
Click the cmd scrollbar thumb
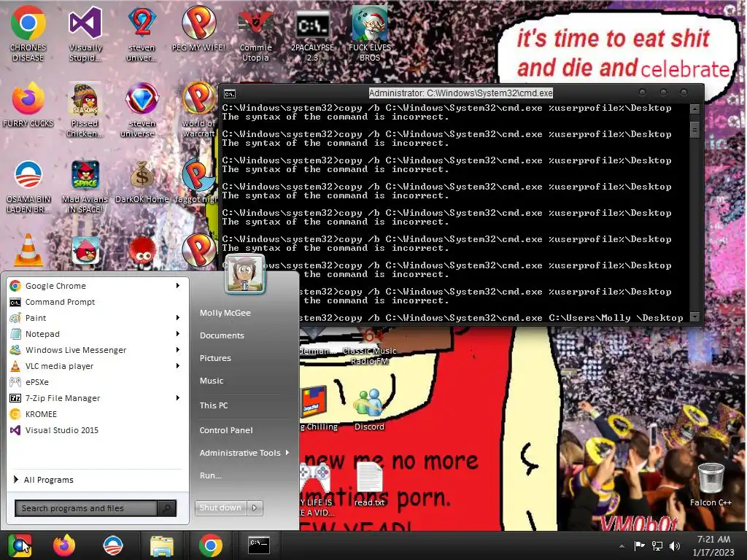coord(694,130)
